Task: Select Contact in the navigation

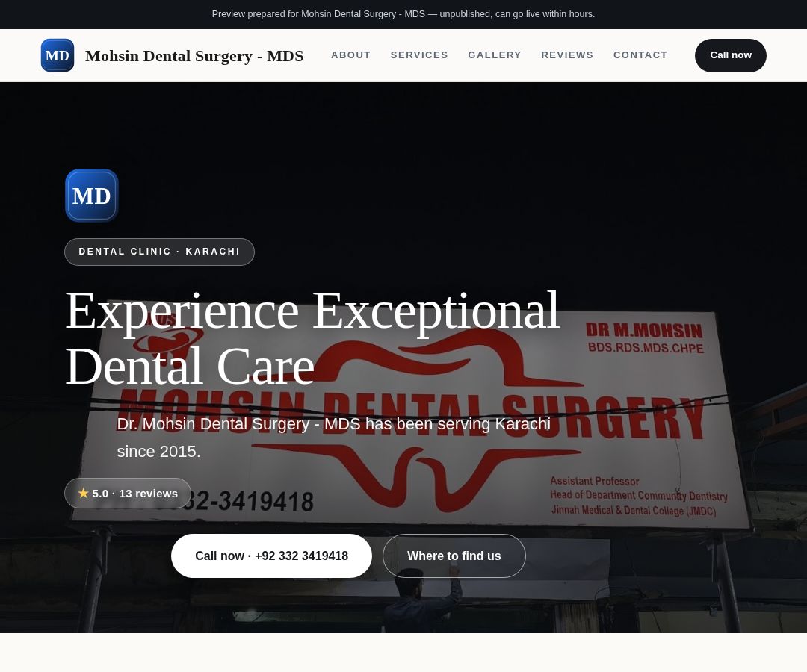Action: pyautogui.click(x=640, y=55)
